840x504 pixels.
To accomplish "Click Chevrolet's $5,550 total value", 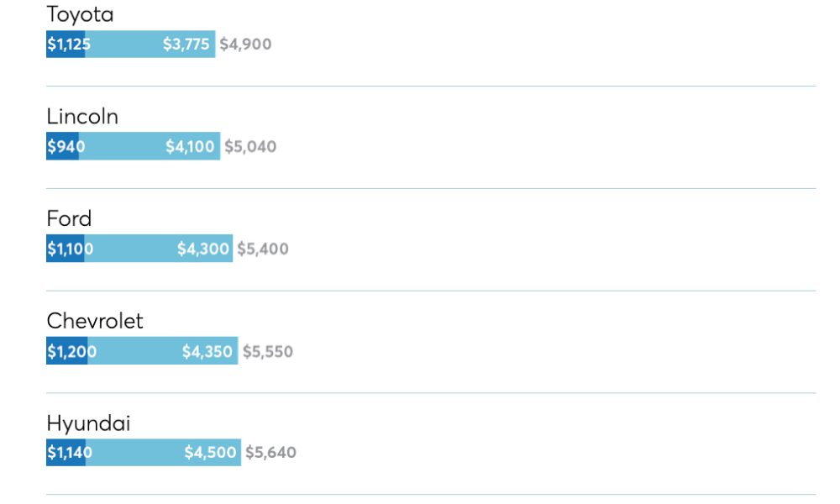I will [x=267, y=351].
